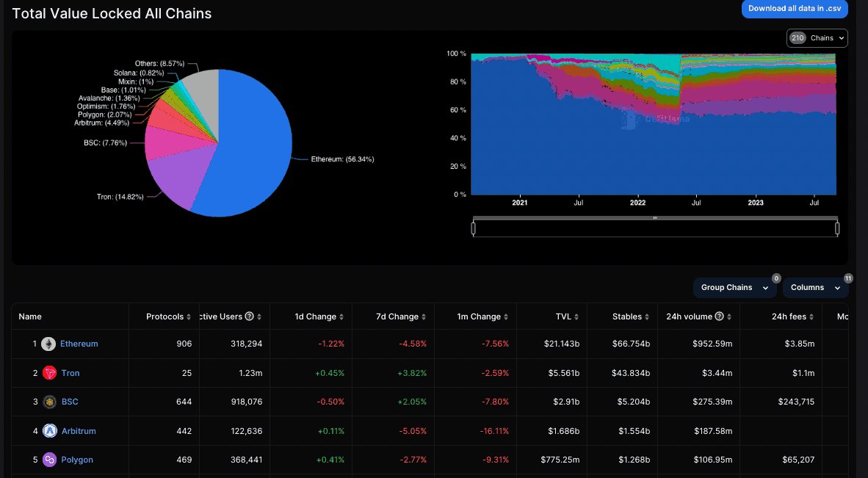
Task: Click BSC 24h volume $275.39m
Action: click(x=712, y=402)
